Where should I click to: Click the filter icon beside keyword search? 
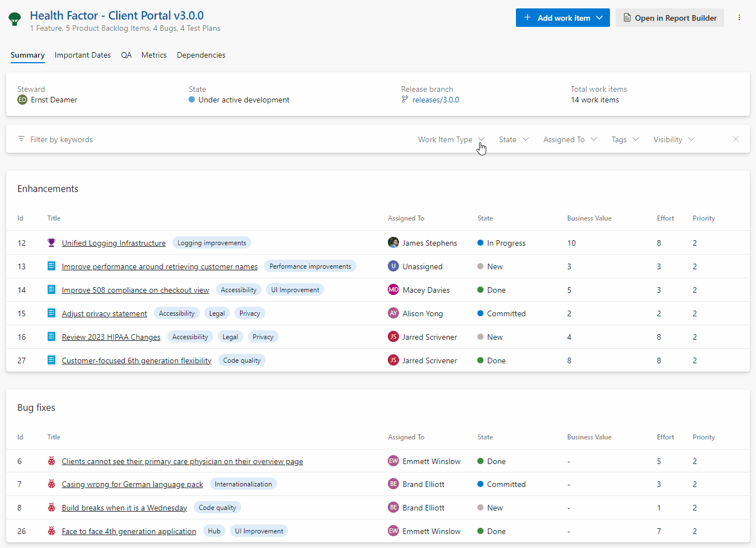click(20, 139)
